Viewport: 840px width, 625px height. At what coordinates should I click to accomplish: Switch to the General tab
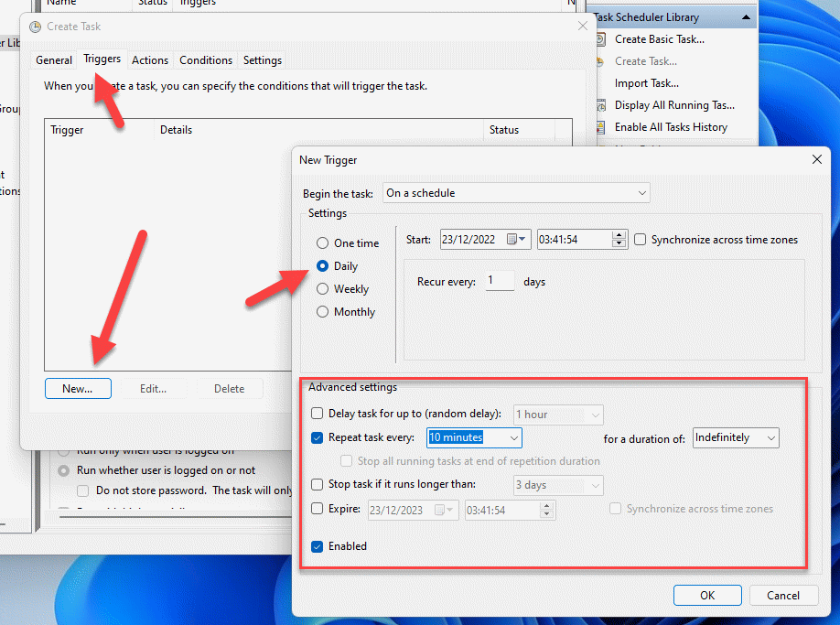click(x=54, y=60)
